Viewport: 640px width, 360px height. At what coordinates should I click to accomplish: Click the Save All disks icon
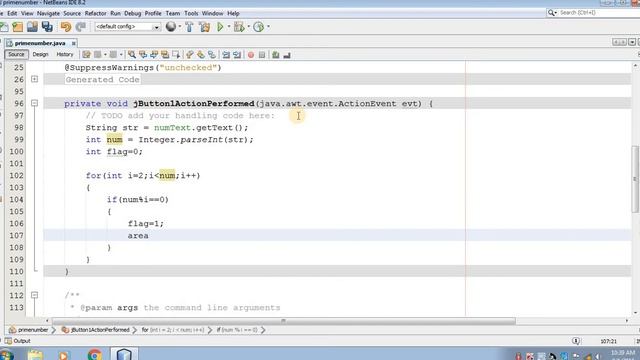(47, 27)
